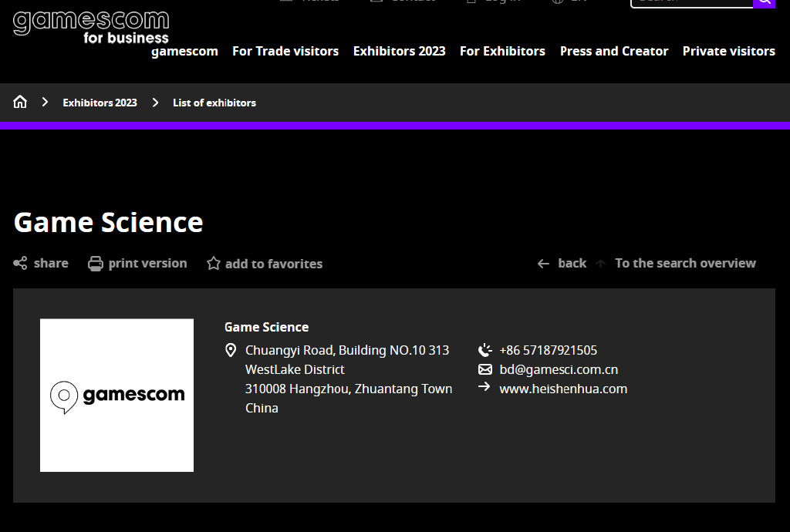This screenshot has height=532, width=790.
Task: Select Press and Creator menu
Action: [614, 51]
